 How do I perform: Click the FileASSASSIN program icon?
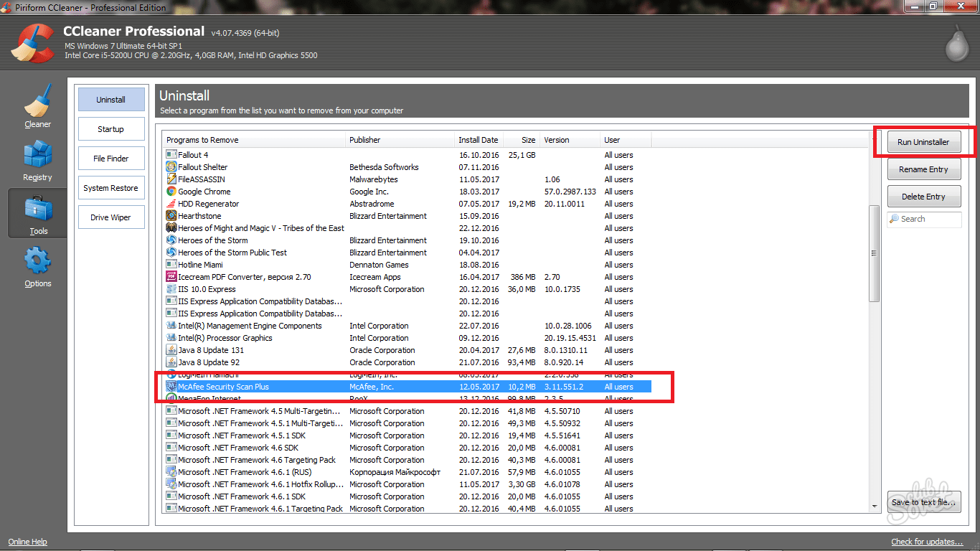tap(171, 179)
